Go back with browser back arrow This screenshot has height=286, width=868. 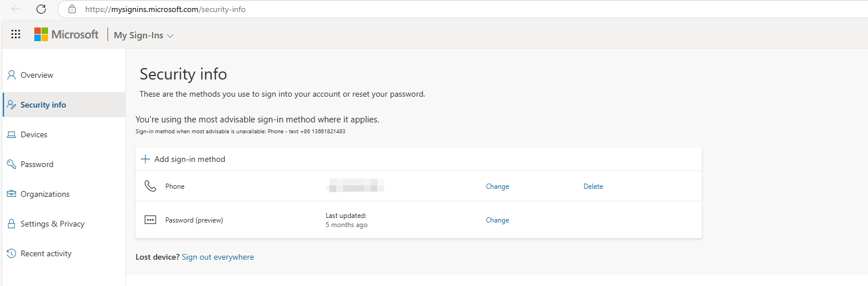click(16, 9)
